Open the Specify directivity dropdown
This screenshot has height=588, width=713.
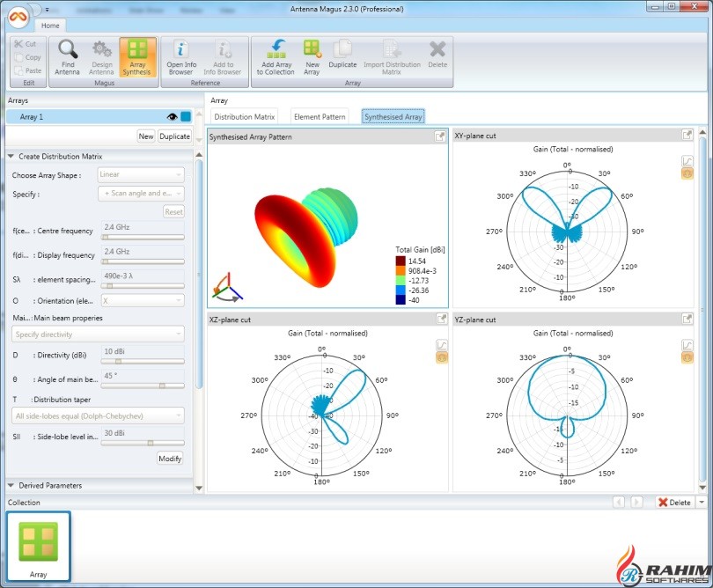pos(98,334)
